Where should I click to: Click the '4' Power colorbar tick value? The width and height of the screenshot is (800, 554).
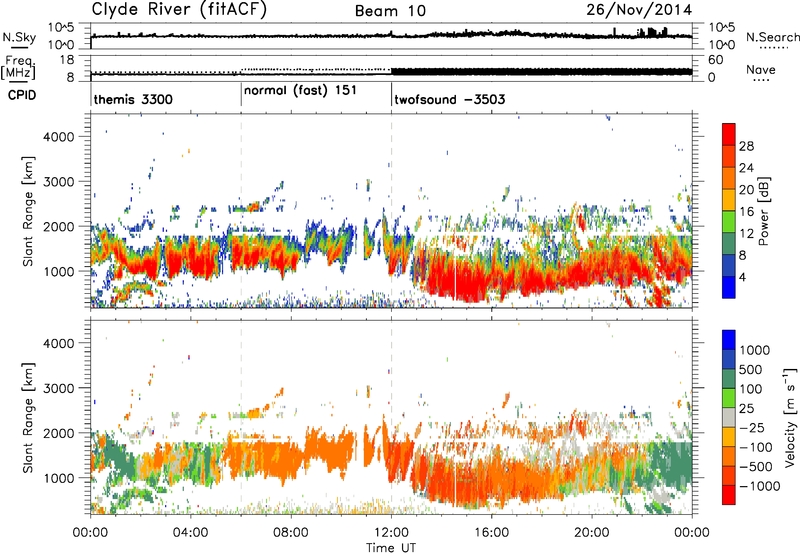743,277
